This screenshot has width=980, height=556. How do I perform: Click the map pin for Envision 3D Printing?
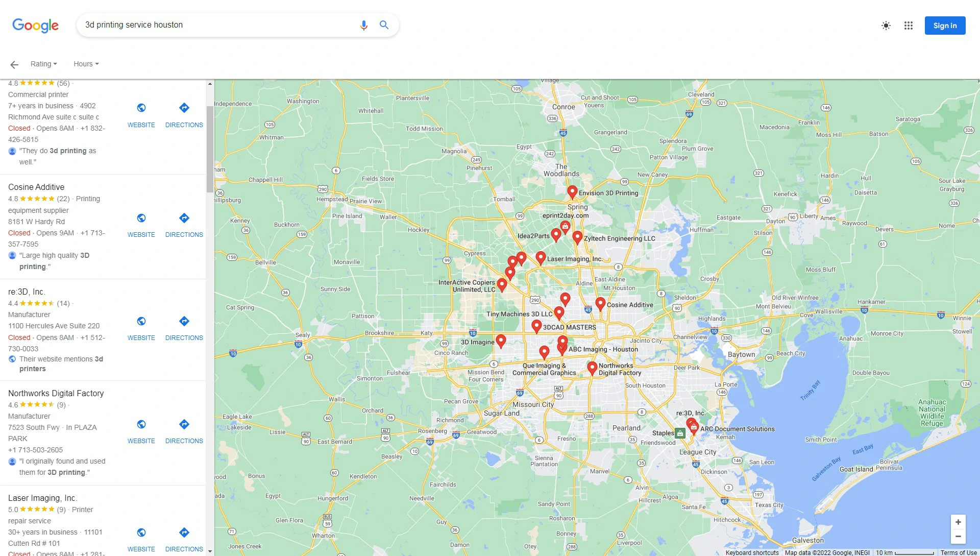(x=572, y=192)
